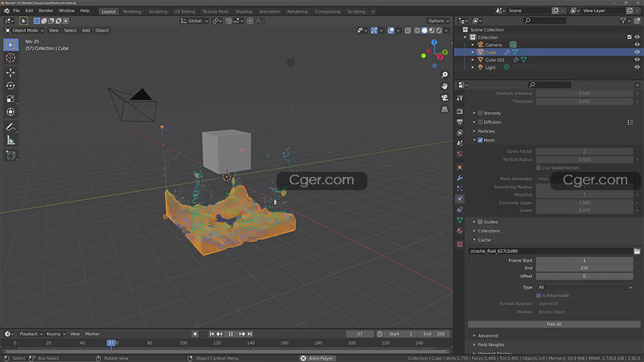Open the Render menu
Image resolution: width=644 pixels, height=362 pixels.
[x=45, y=11]
